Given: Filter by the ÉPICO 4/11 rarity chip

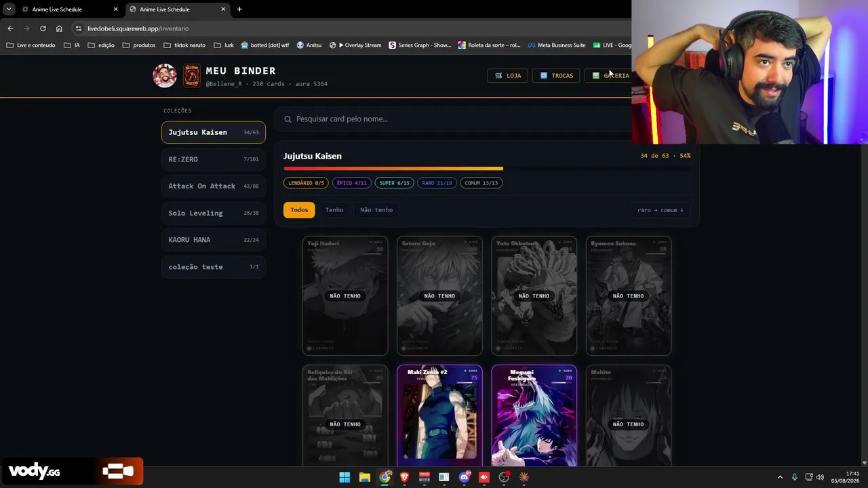Looking at the screenshot, I should tap(351, 183).
